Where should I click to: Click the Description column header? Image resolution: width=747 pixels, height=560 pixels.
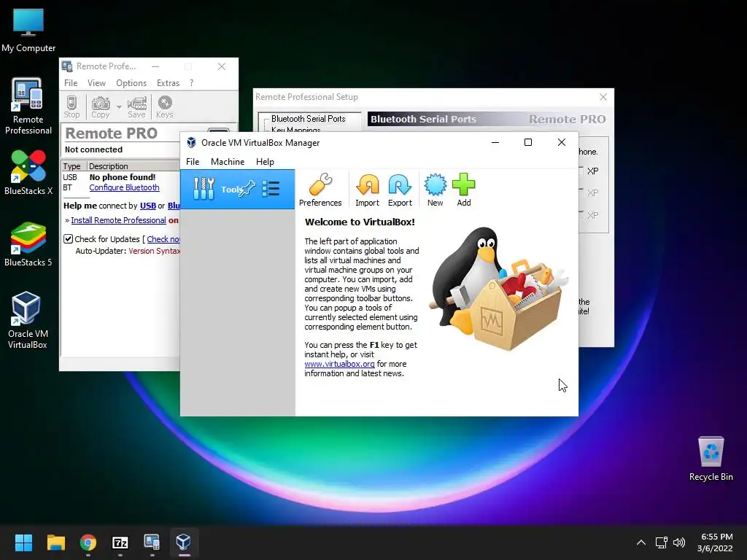(x=133, y=166)
